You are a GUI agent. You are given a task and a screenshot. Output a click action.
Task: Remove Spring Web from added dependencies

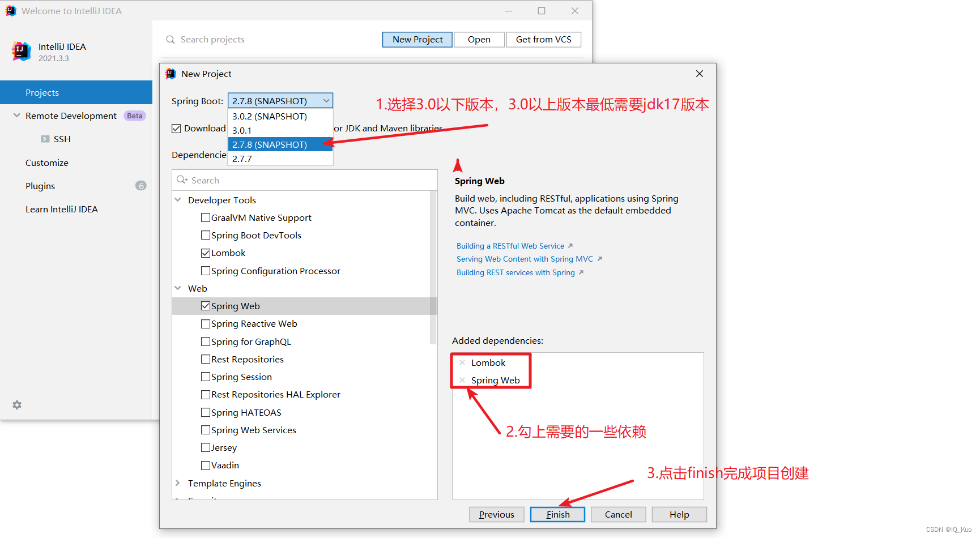click(x=462, y=380)
